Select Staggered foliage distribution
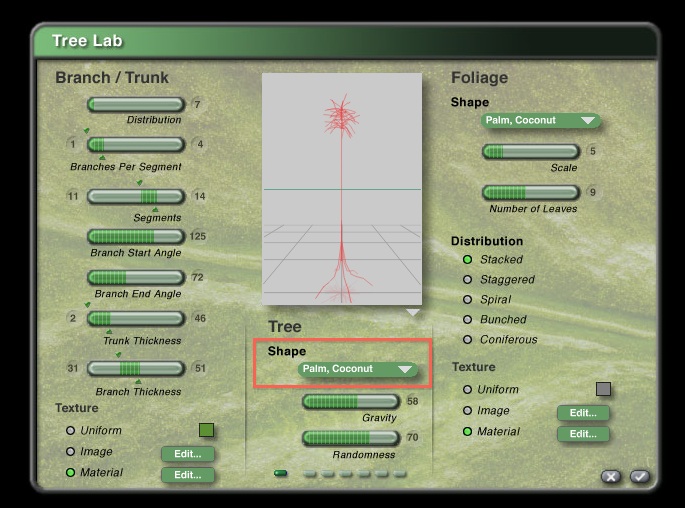This screenshot has width=685, height=508. pyautogui.click(x=467, y=280)
